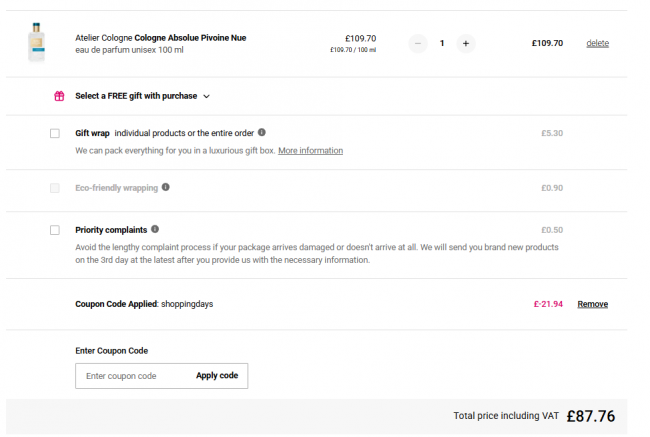Delete the Atelier Cologne item
Viewport: 650px width, 437px height.
597,43
